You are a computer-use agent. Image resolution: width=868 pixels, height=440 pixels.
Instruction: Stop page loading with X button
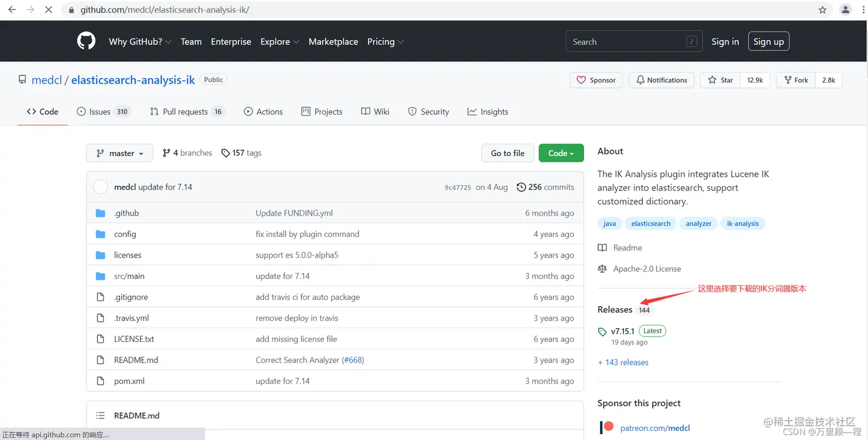(49, 10)
